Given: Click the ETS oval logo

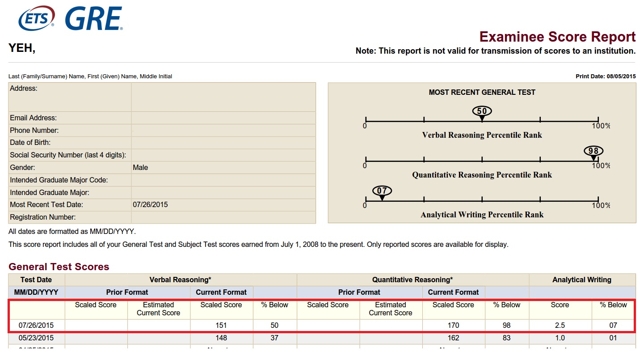Looking at the screenshot, I should tap(37, 19).
